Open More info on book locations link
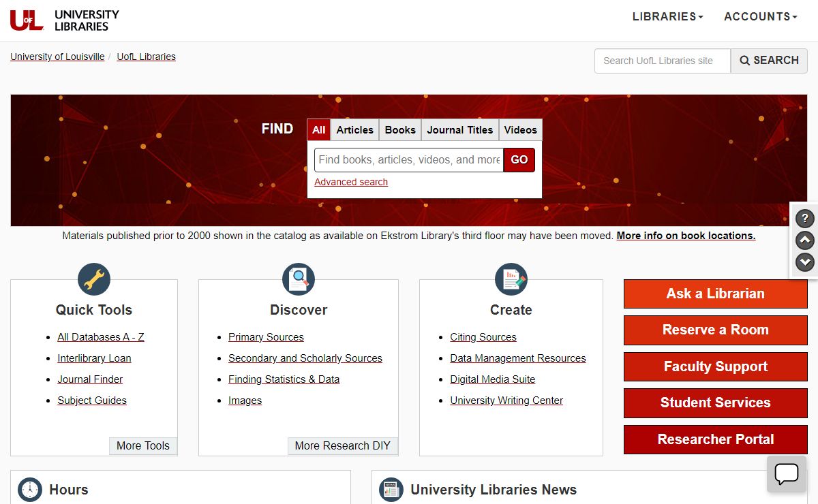The width and height of the screenshot is (818, 504). coord(686,236)
